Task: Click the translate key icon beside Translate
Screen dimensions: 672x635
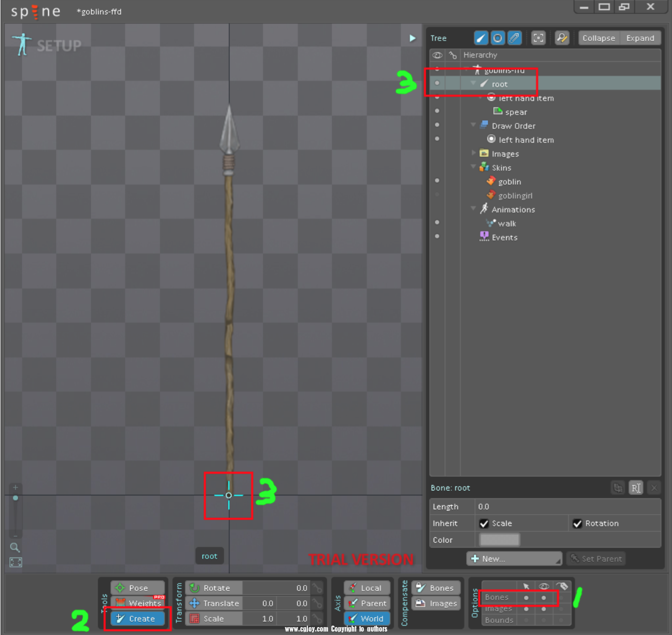Action: (x=317, y=603)
